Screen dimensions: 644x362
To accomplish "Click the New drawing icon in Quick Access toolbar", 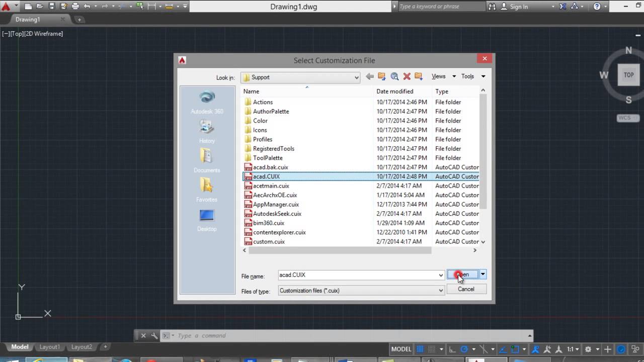I will pyautogui.click(x=28, y=7).
